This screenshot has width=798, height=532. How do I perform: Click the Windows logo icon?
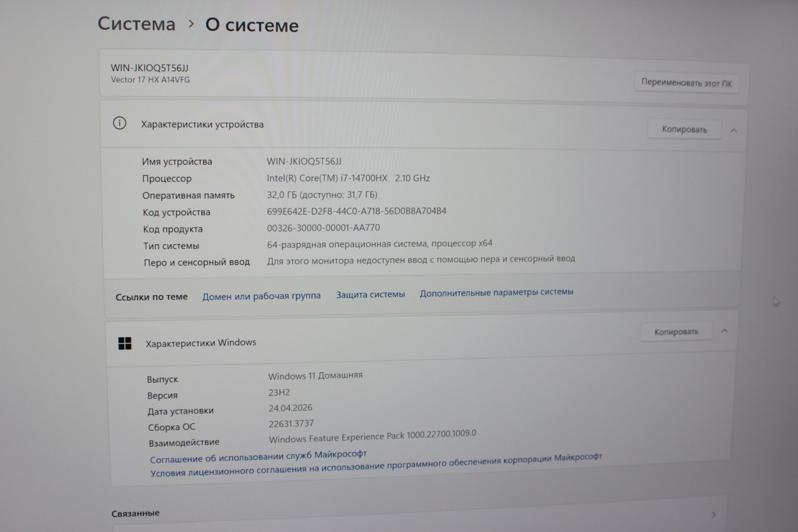tap(124, 343)
